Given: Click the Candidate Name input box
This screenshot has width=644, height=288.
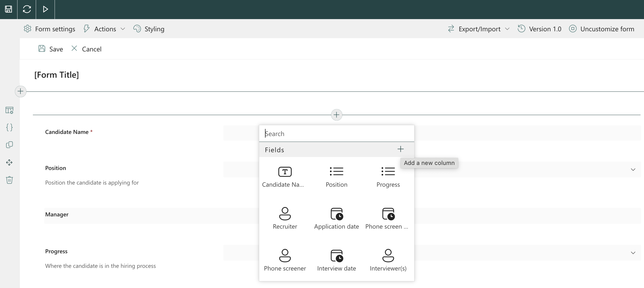Looking at the screenshot, I should pos(432,133).
